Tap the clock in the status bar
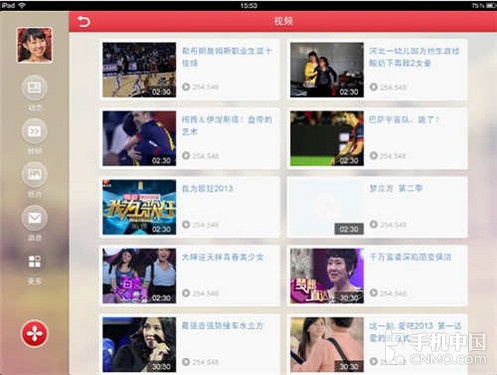This screenshot has height=375, width=497. tap(248, 6)
